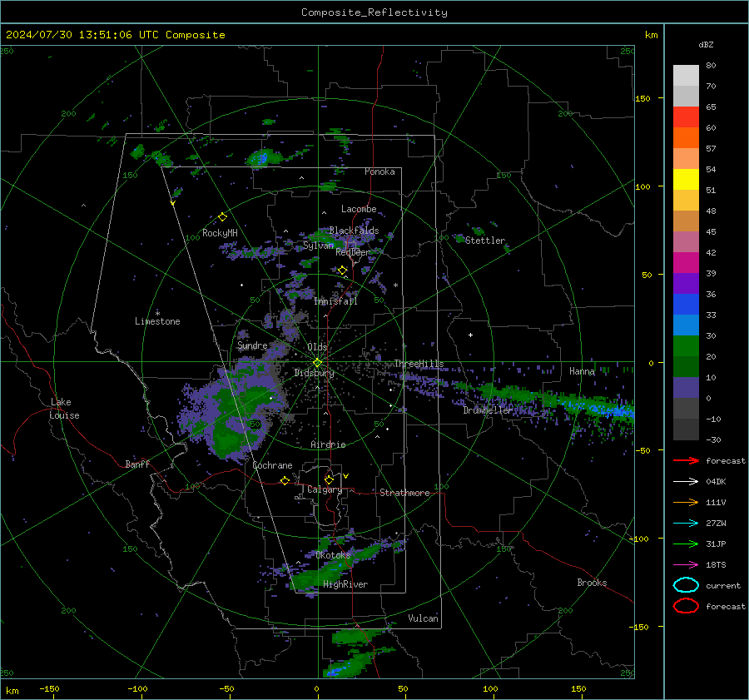Click the yellow diamond marker below Cochrane

(285, 481)
